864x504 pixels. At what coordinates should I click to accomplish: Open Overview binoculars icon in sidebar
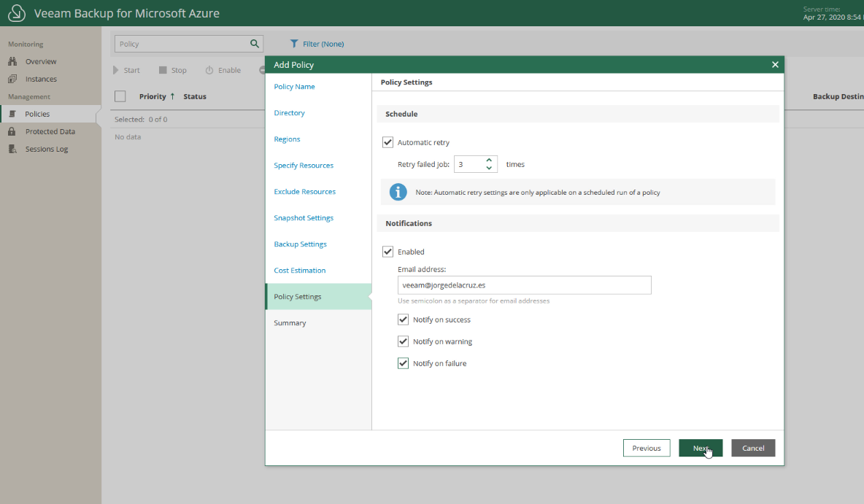click(x=12, y=61)
